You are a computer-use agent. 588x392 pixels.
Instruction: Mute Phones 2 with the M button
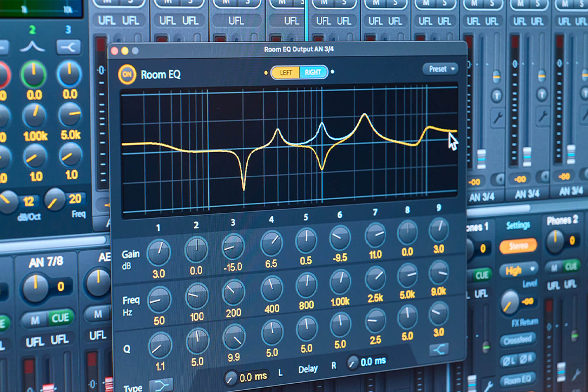coord(554,266)
